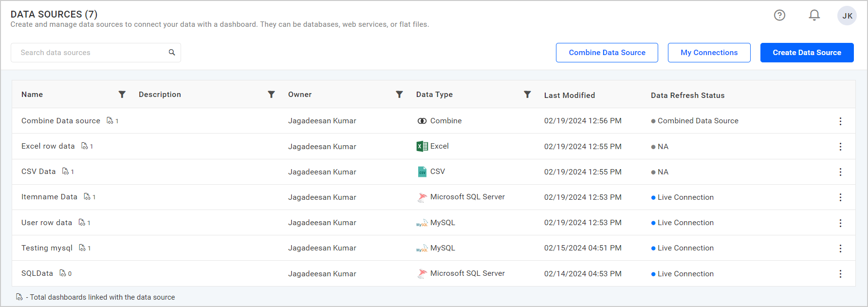
Task: Click the 02/14/2024 04:53 PM date
Action: pos(583,273)
